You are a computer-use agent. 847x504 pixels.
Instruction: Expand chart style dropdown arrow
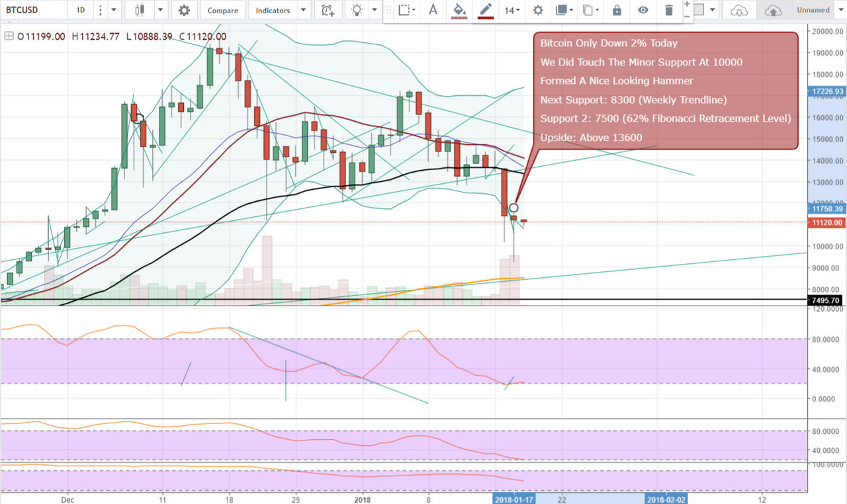click(x=161, y=10)
